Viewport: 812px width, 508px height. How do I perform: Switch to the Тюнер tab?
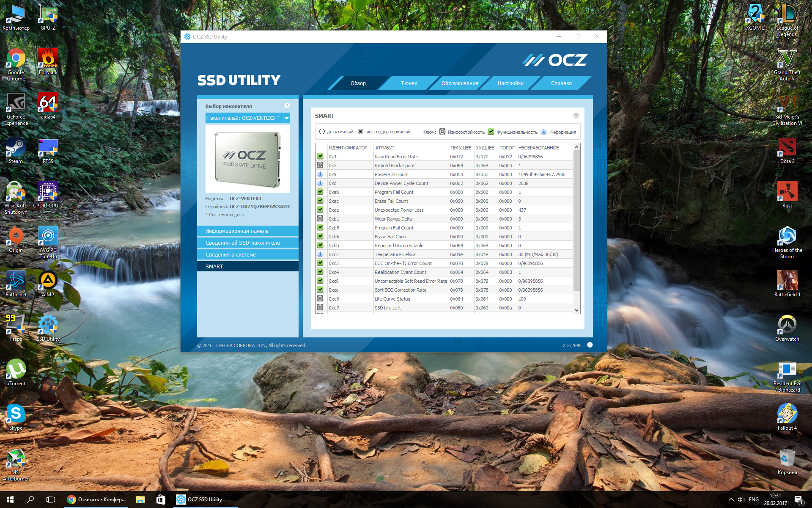[409, 83]
